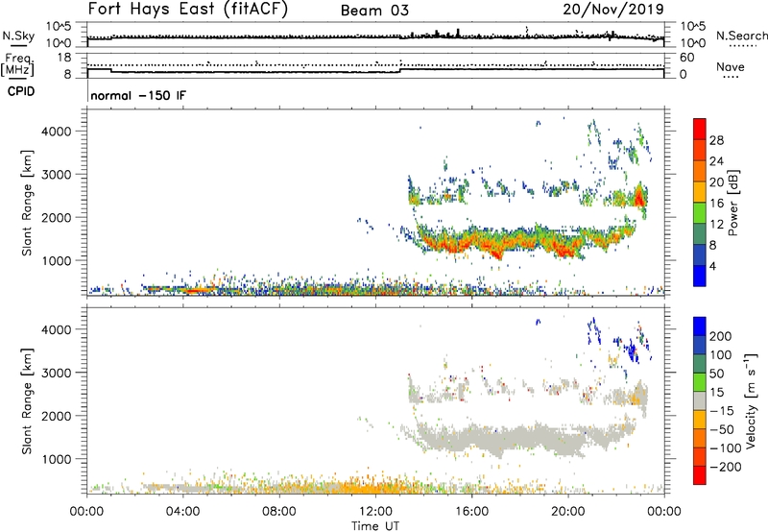768x532 pixels.
Task: Click the bright blue bottom segment of Power colorbar
Action: click(x=700, y=276)
